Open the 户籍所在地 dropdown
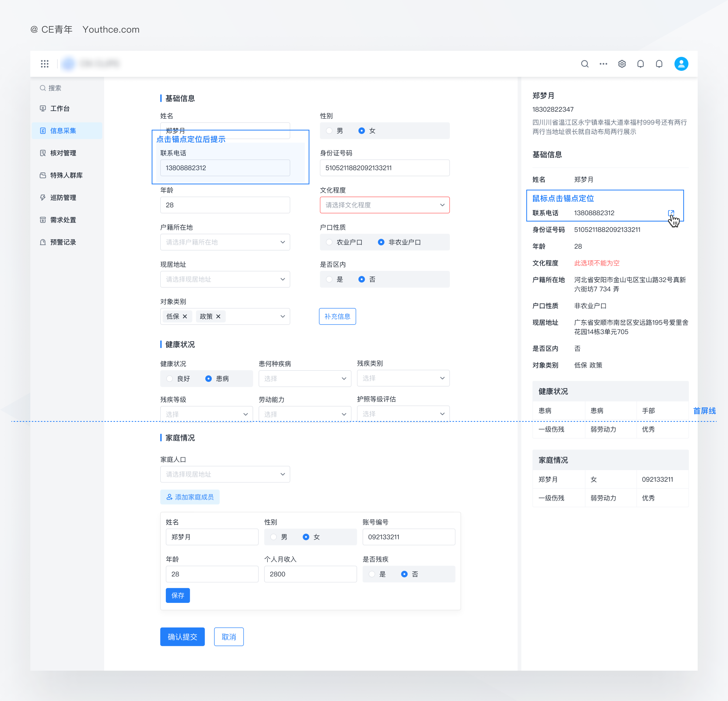The height and width of the screenshot is (701, 728). tap(225, 242)
